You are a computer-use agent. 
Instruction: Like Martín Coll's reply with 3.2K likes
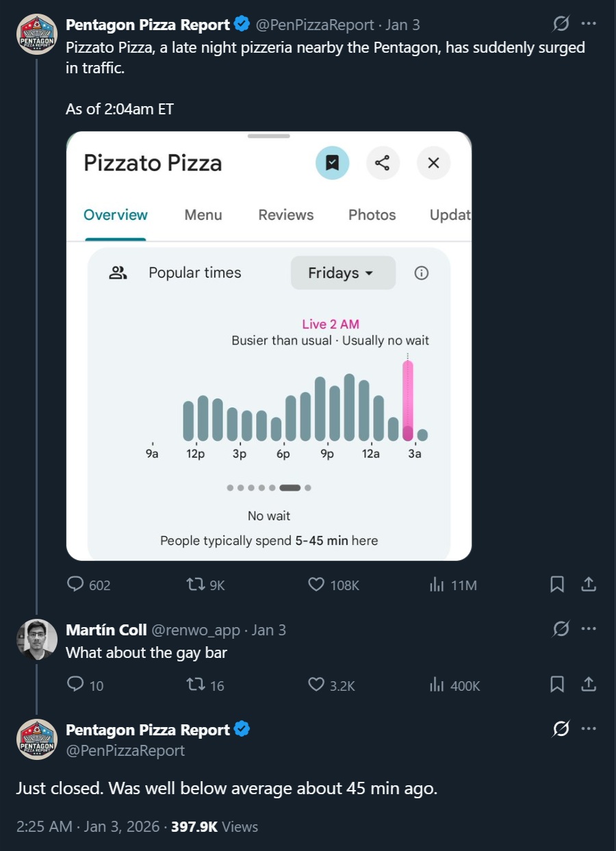point(331,685)
